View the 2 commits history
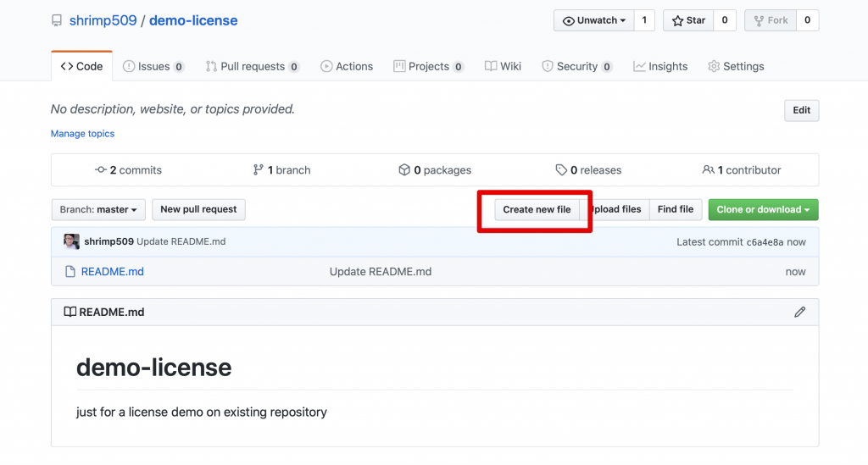Viewport: 868px width, 465px height. (129, 170)
